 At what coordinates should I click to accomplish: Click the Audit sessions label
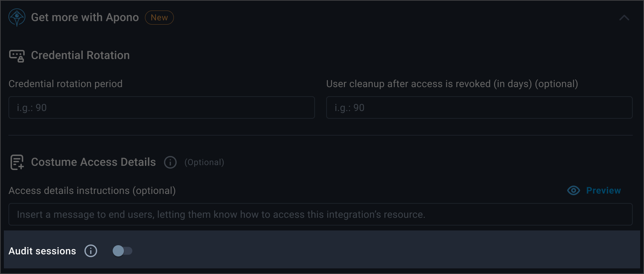(x=42, y=251)
